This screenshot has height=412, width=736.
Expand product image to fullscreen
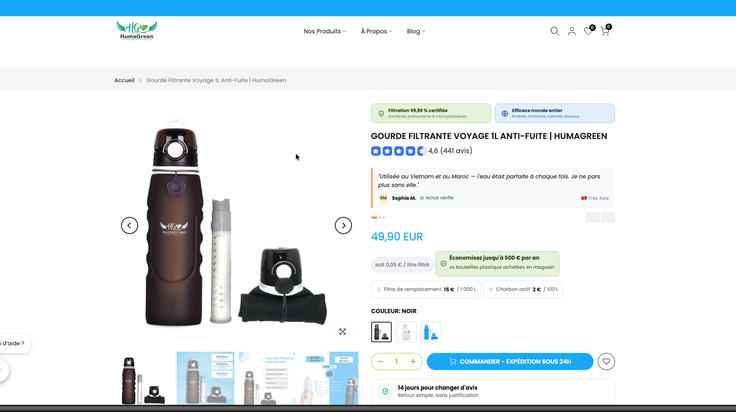[343, 332]
